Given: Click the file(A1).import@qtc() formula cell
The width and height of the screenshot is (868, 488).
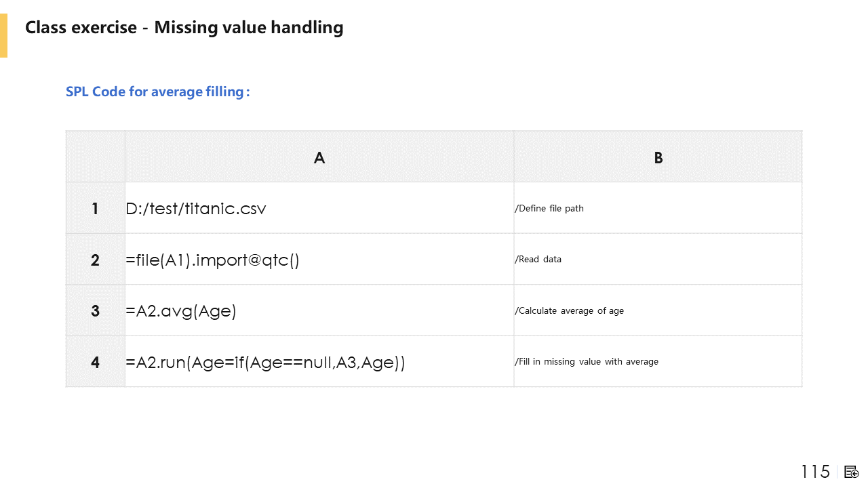Looking at the screenshot, I should pyautogui.click(x=212, y=260).
